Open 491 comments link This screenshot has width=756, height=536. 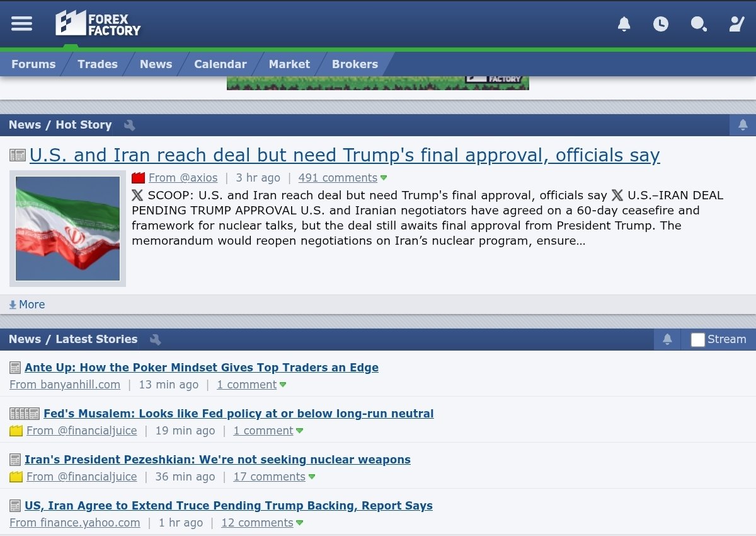(x=338, y=178)
